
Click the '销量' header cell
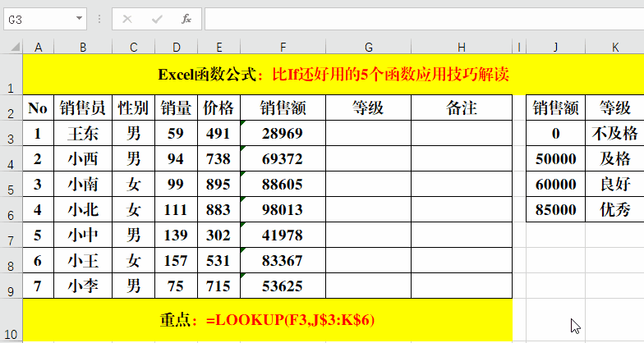pyautogui.click(x=176, y=108)
